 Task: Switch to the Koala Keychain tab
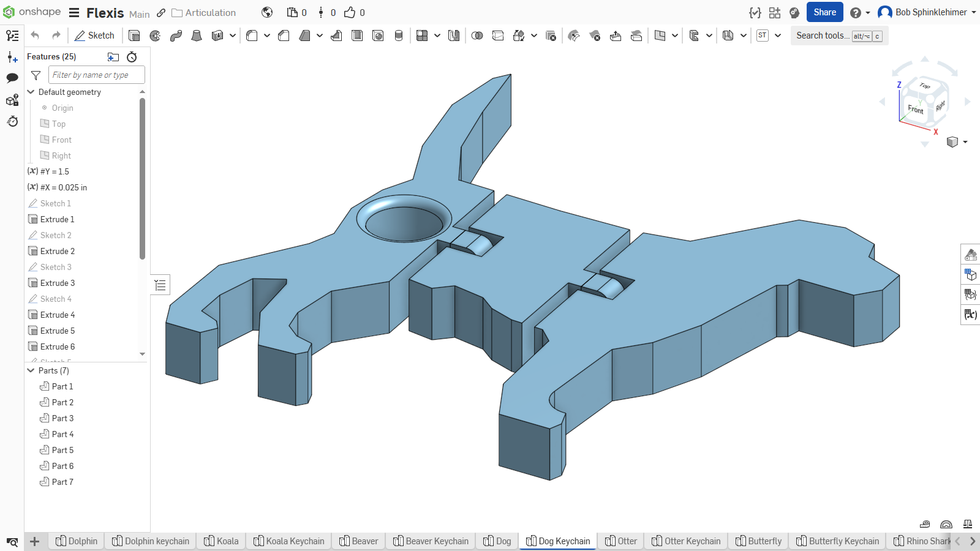click(289, 541)
